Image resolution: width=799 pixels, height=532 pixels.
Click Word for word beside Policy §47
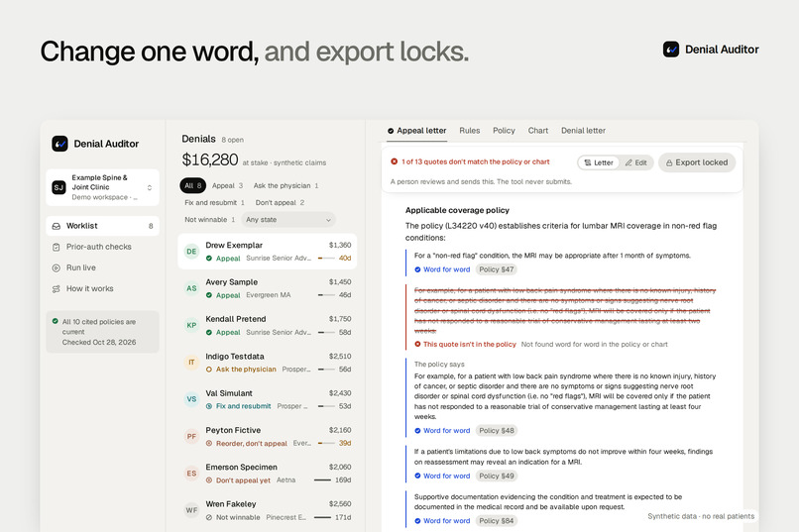point(442,269)
